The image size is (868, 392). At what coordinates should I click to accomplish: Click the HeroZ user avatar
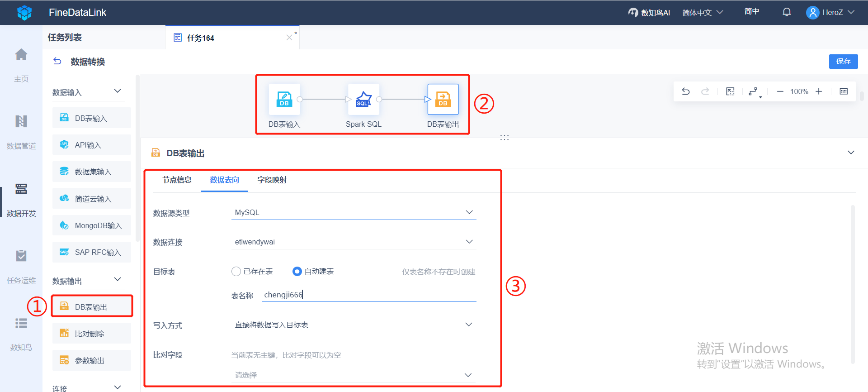click(812, 12)
